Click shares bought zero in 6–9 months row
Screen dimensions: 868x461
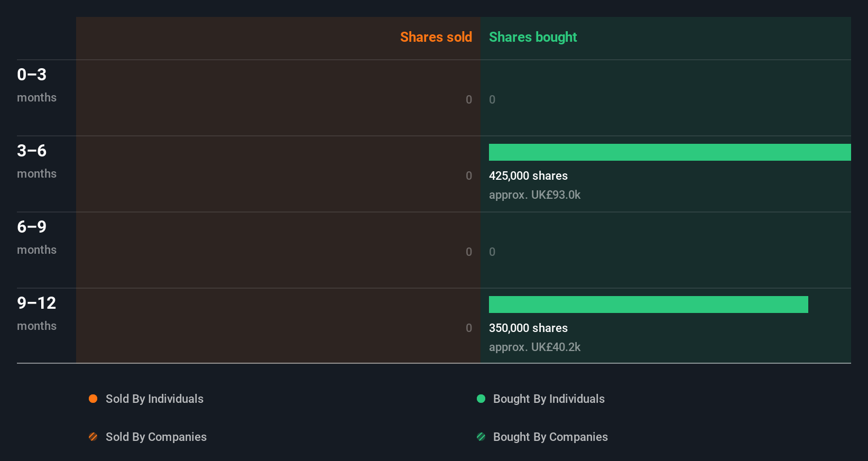[492, 252]
